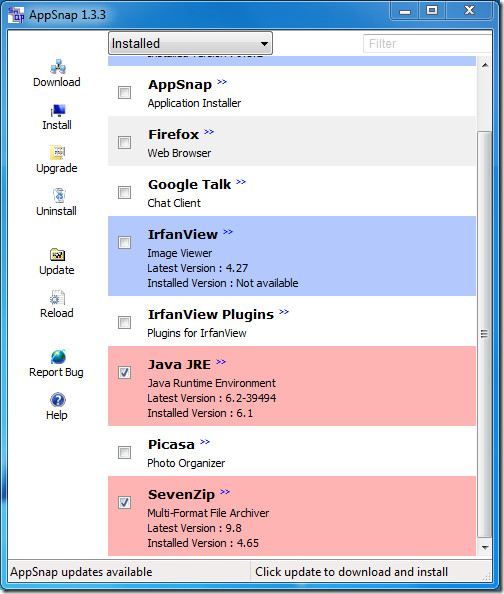The height and width of the screenshot is (594, 504).
Task: Click the Upgrade icon
Action: (x=58, y=153)
